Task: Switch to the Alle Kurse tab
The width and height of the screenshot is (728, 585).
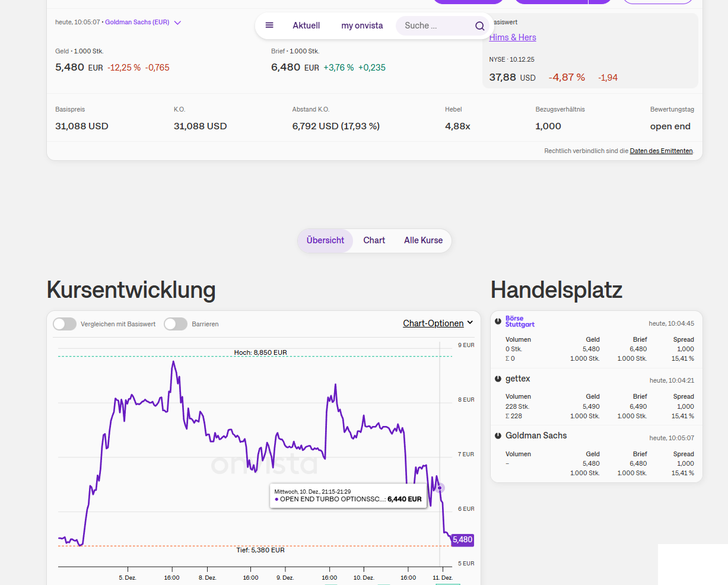Action: point(424,240)
